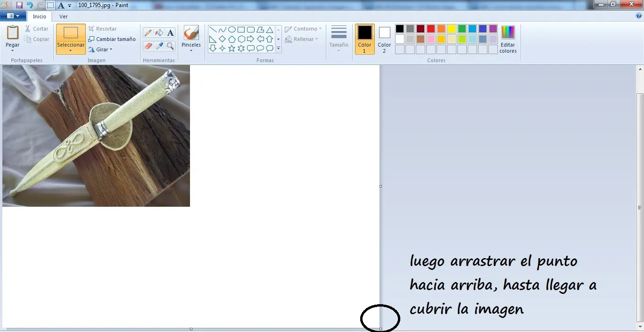The height and width of the screenshot is (332, 644).
Task: Choose the Hexagon shape
Action: [241, 39]
